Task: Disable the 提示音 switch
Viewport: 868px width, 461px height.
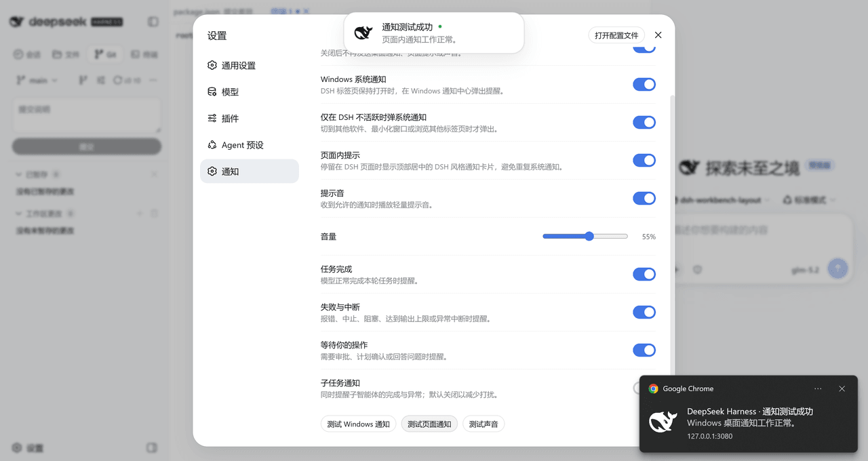Action: tap(644, 198)
